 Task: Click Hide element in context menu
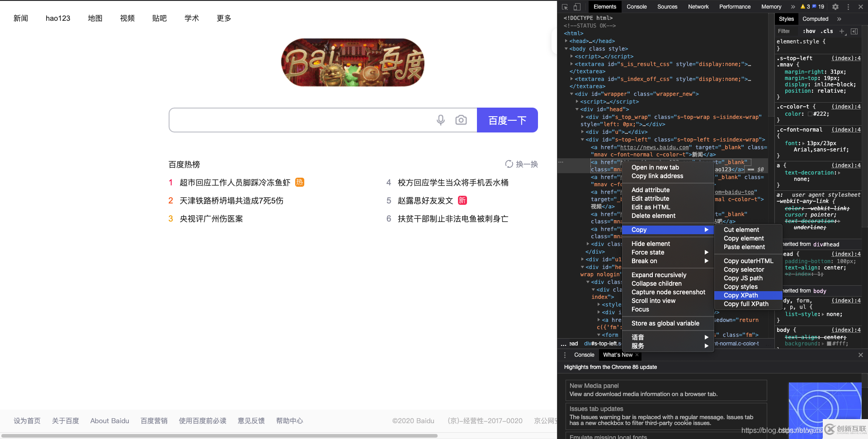pyautogui.click(x=668, y=244)
